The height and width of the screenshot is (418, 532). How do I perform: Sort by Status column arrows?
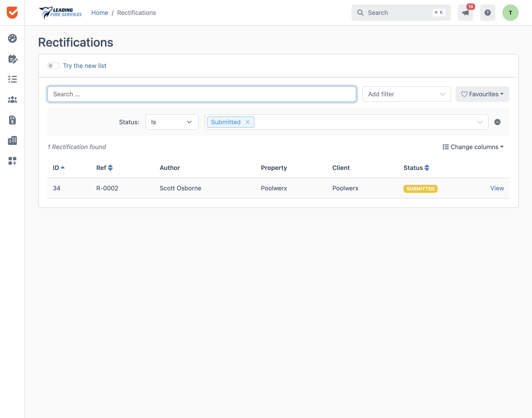(427, 168)
